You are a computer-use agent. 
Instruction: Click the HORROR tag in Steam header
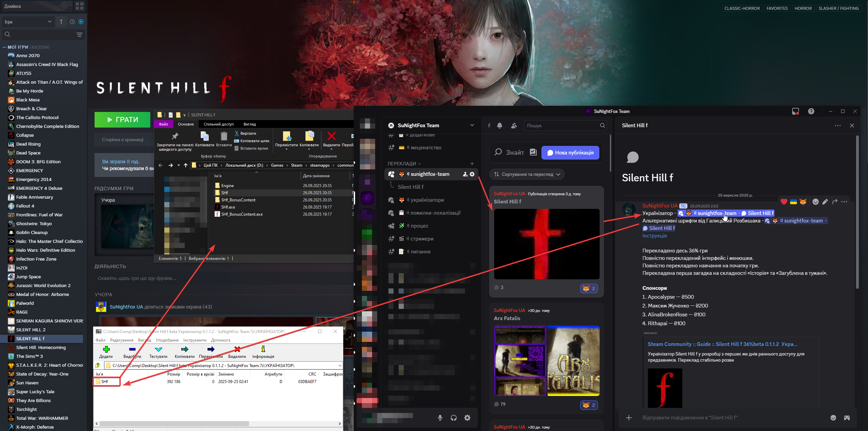click(803, 8)
